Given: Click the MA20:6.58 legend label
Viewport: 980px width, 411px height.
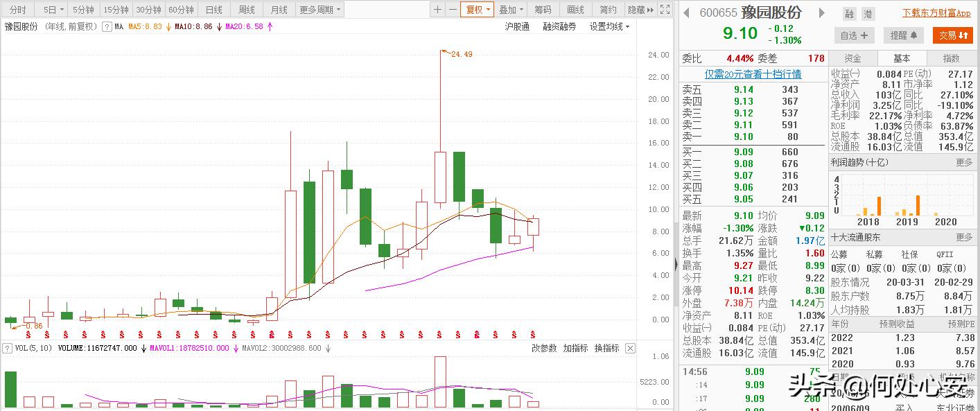Looking at the screenshot, I should 245,27.
